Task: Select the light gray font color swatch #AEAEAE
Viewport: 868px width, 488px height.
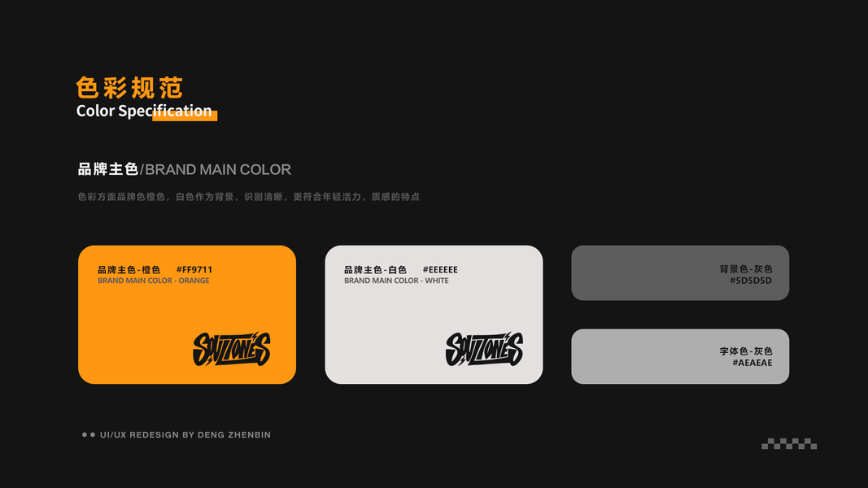Action: 680,356
